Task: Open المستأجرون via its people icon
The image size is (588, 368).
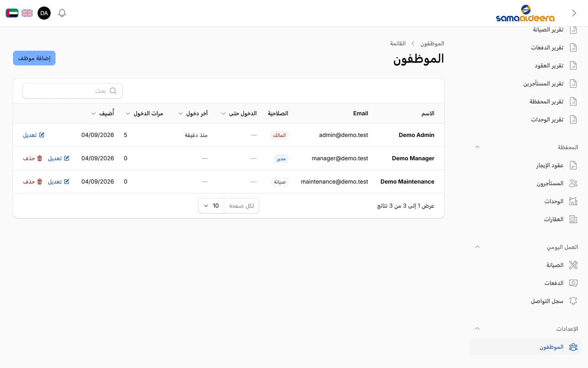Action: [573, 183]
